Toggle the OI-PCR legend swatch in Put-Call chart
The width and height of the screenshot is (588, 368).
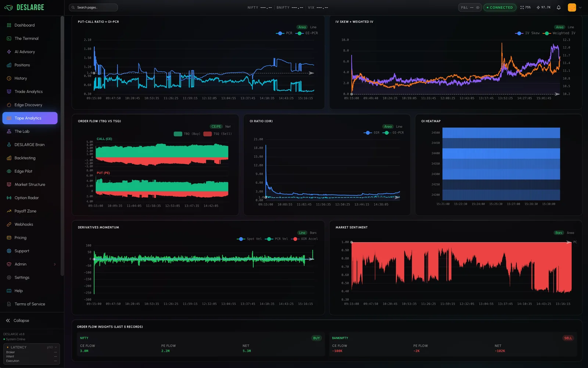(x=300, y=33)
